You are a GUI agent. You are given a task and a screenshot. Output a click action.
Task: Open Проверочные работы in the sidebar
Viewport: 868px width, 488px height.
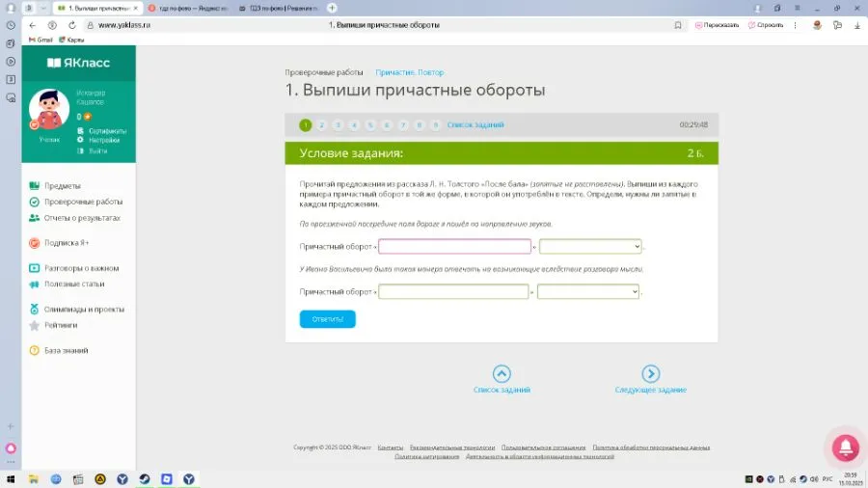(x=83, y=202)
